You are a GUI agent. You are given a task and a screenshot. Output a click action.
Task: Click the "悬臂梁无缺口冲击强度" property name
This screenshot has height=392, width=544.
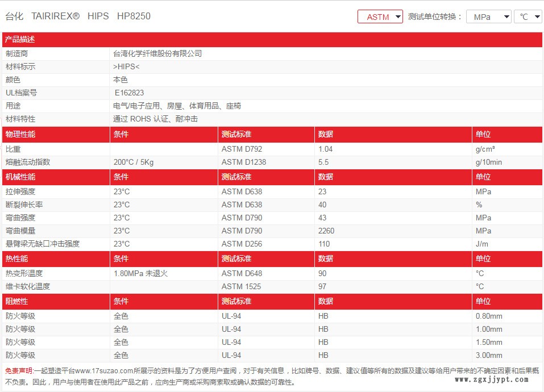[43, 244]
